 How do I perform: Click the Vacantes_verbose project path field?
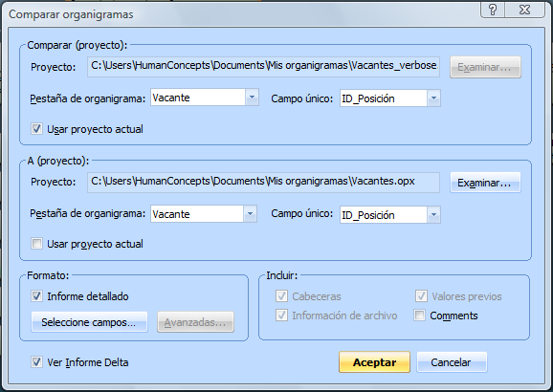coord(263,66)
